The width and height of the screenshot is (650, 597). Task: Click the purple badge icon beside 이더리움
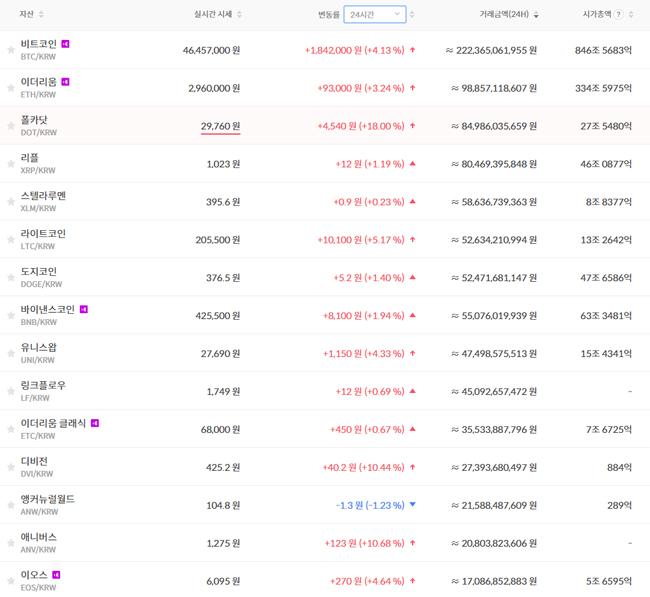pos(66,82)
